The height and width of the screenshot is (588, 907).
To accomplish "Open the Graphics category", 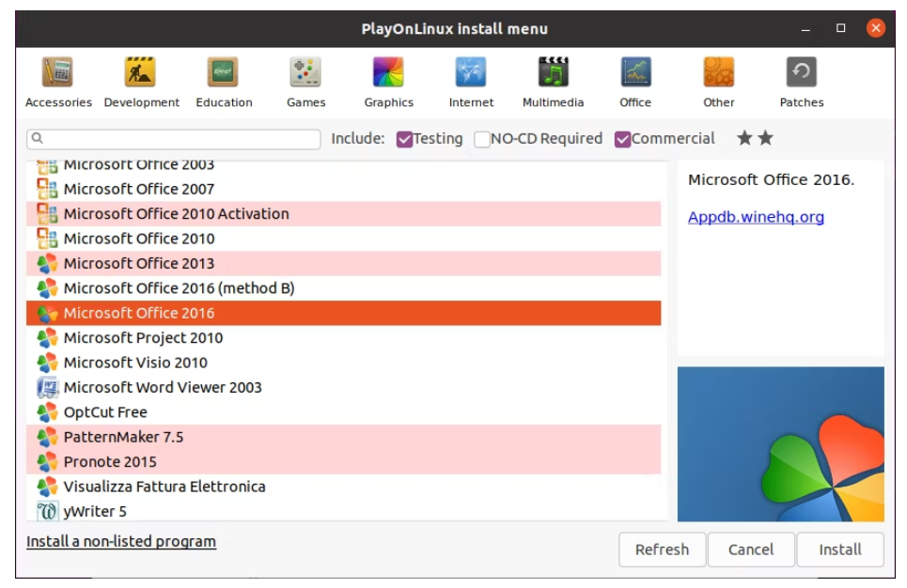I will point(389,82).
